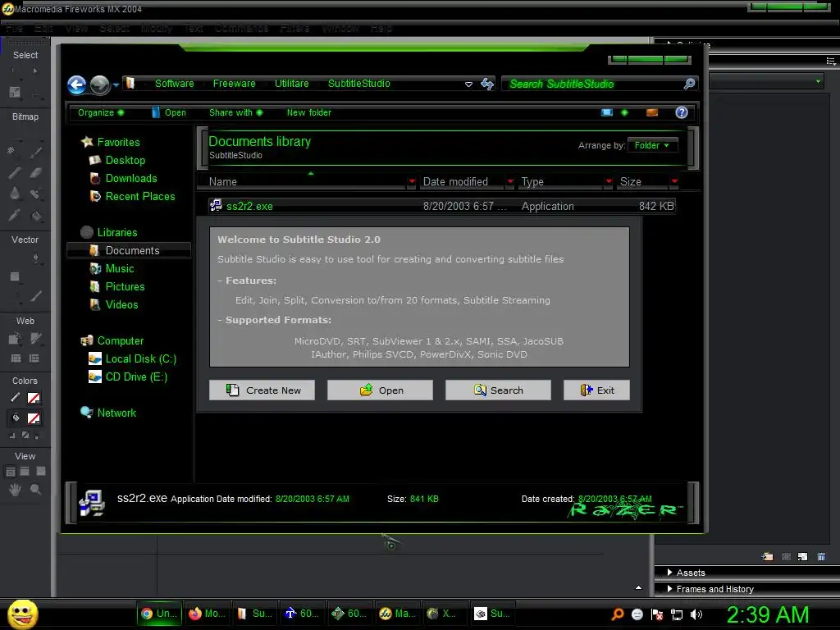Switch to Standard Screen mode
840x630 pixels.
(x=10, y=472)
